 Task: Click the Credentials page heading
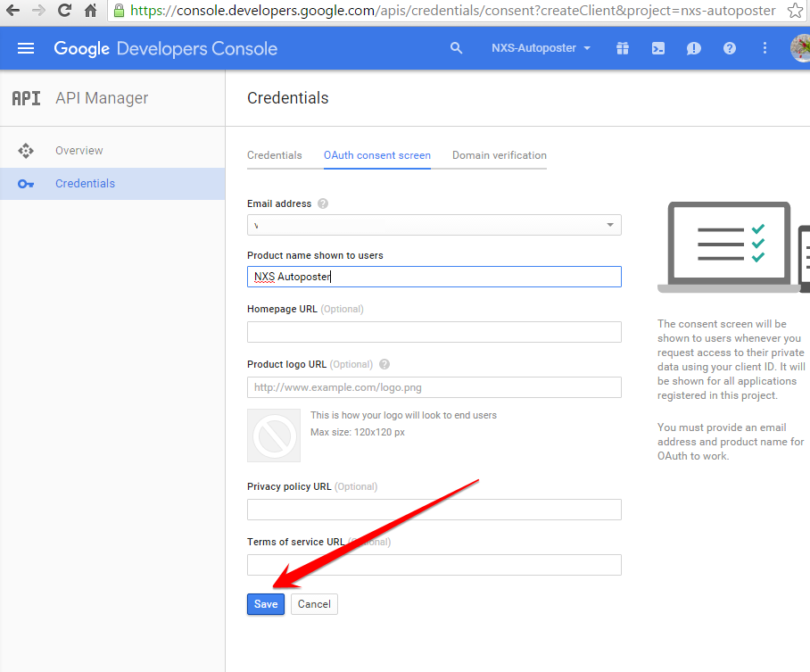pos(288,97)
